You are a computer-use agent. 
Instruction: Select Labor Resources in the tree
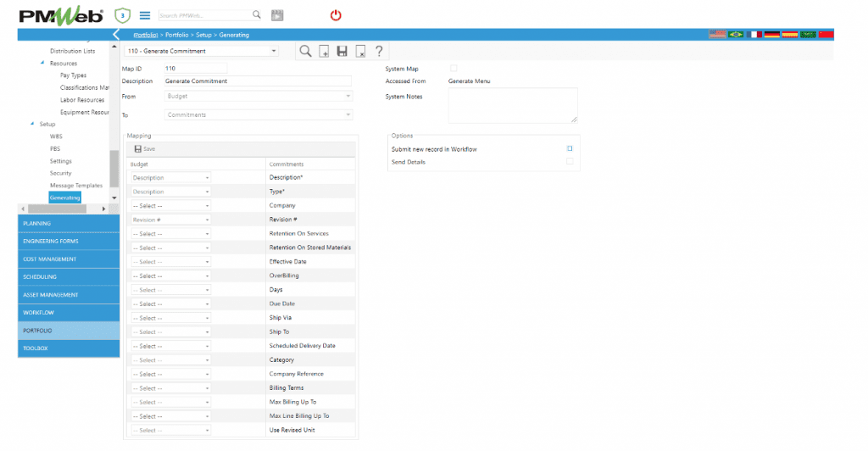[82, 99]
